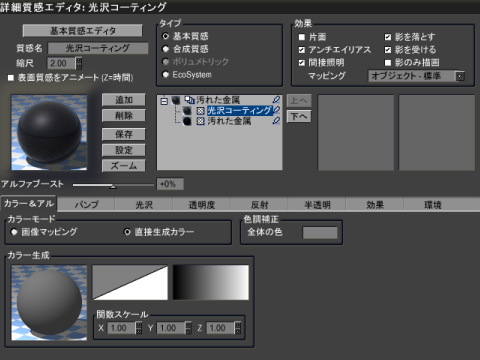Click ズーム button
Image resolution: width=480 pixels, height=360 pixels.
click(x=124, y=166)
